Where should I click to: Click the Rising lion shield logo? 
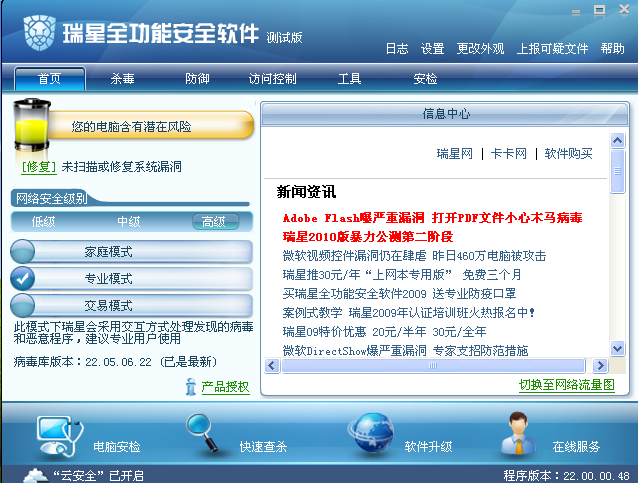[x=39, y=33]
